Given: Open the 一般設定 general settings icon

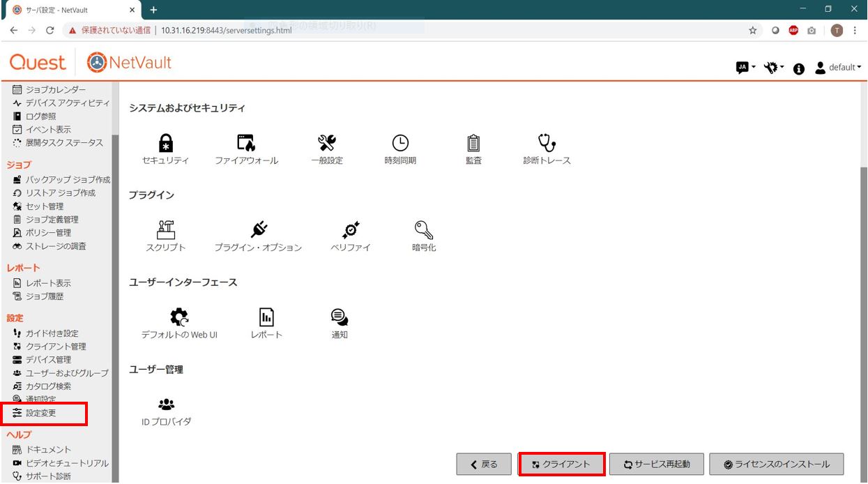Looking at the screenshot, I should click(x=327, y=143).
